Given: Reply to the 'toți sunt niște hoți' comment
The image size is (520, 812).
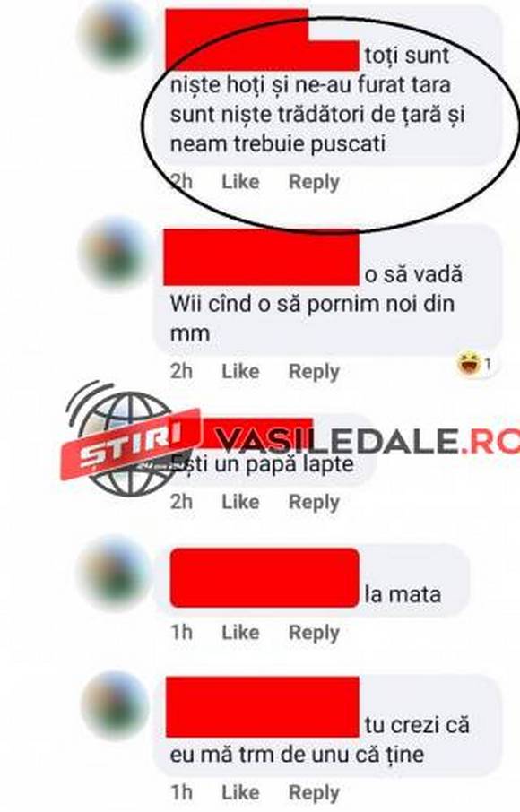Looking at the screenshot, I should pos(314,182).
